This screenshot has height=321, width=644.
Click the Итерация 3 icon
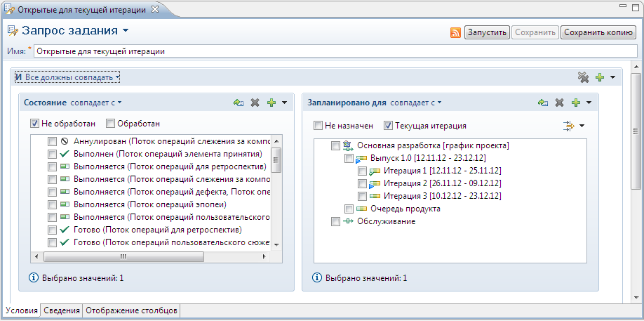click(375, 196)
